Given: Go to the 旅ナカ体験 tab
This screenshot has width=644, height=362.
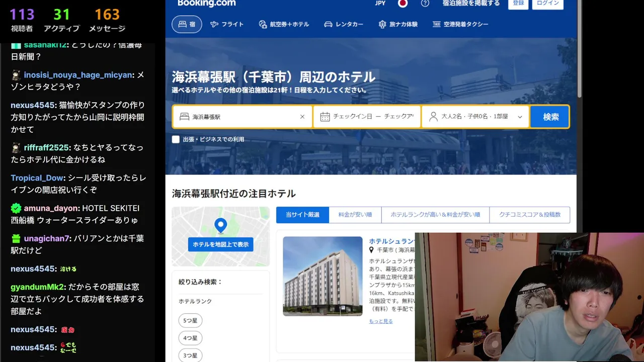Looking at the screenshot, I should click(398, 24).
